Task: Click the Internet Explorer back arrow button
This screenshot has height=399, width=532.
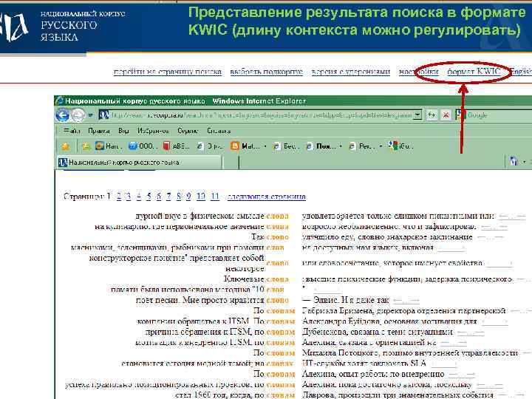Action: click(x=62, y=115)
